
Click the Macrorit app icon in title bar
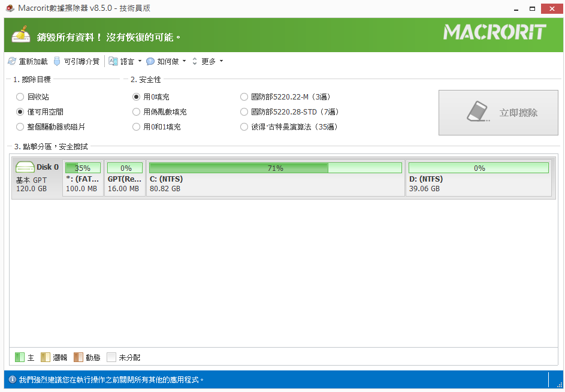9,8
